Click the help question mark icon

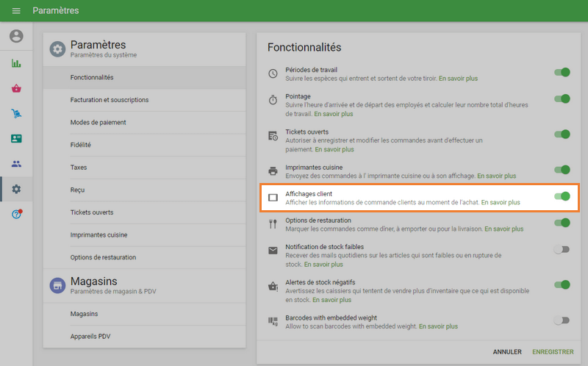pos(16,214)
